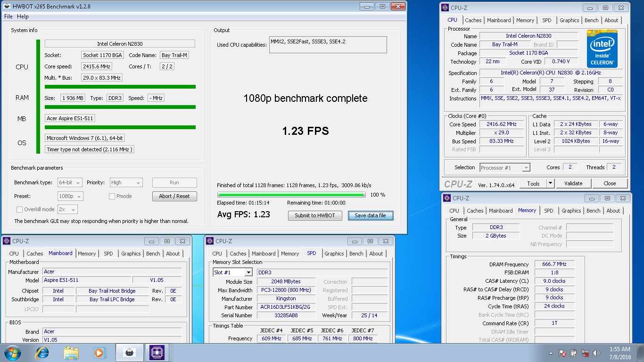Click the Core VID 0.740 V value
644x362 pixels.
(x=561, y=62)
